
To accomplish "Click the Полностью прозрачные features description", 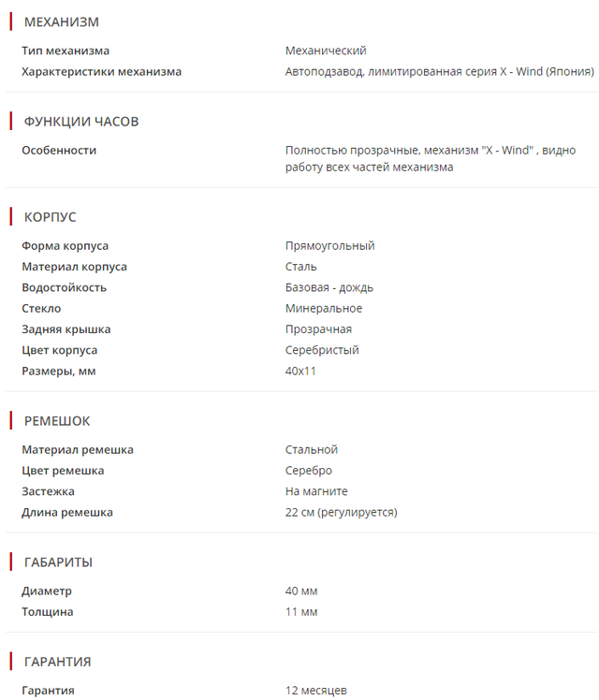I will pyautogui.click(x=430, y=158).
